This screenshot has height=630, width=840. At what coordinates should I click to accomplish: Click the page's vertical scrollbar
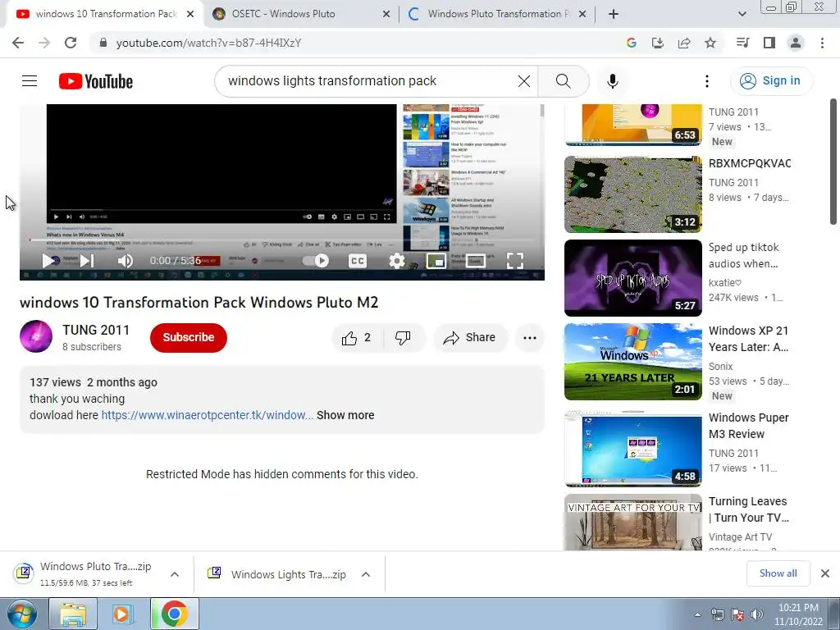tap(833, 162)
